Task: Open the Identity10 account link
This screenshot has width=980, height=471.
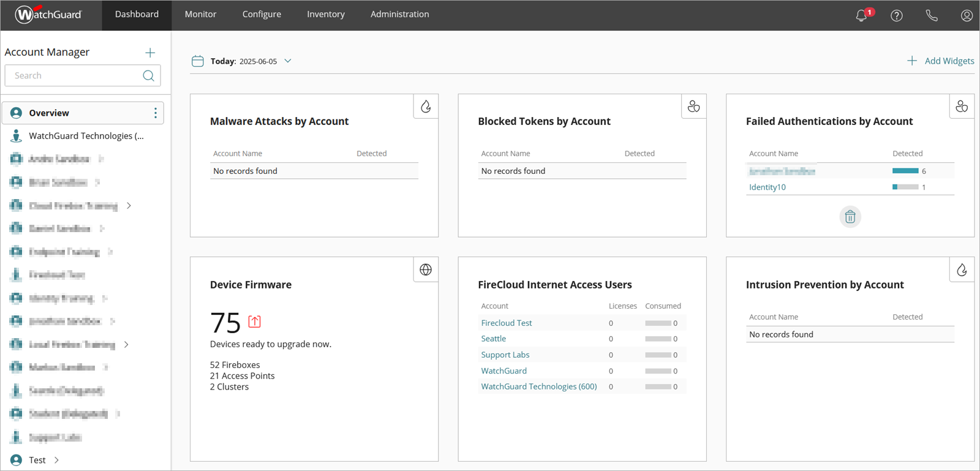Action: (x=767, y=187)
